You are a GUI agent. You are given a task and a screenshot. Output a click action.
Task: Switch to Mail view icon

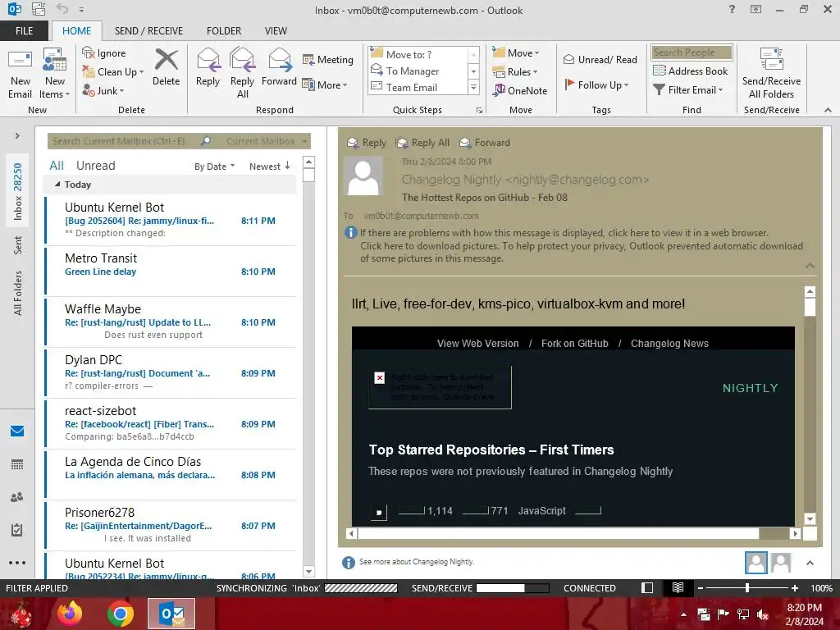tap(17, 431)
